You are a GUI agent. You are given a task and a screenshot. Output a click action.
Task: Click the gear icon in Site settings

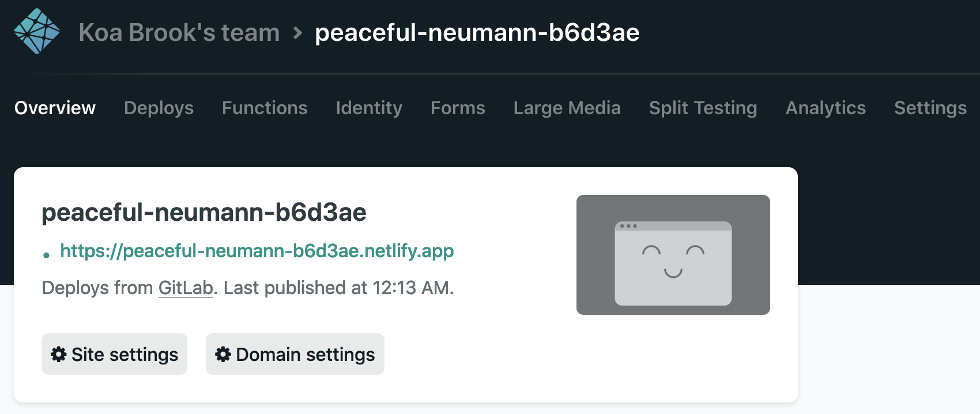point(58,354)
